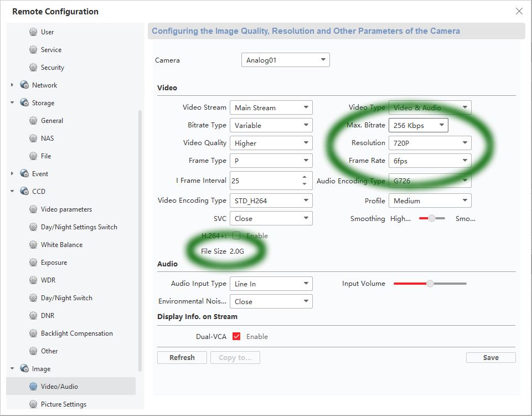Open the Exposure settings page
Image resolution: width=532 pixels, height=416 pixels.
pos(54,263)
